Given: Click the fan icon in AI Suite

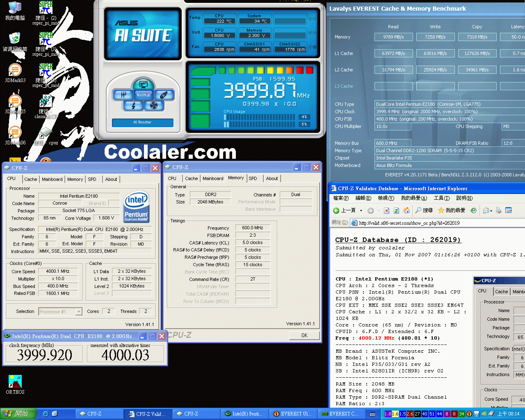Looking at the screenshot, I should click(x=154, y=106).
